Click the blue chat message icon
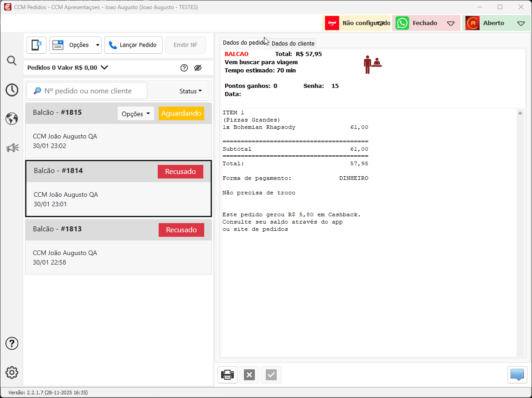Viewport: 532px width, 398px height. [517, 375]
